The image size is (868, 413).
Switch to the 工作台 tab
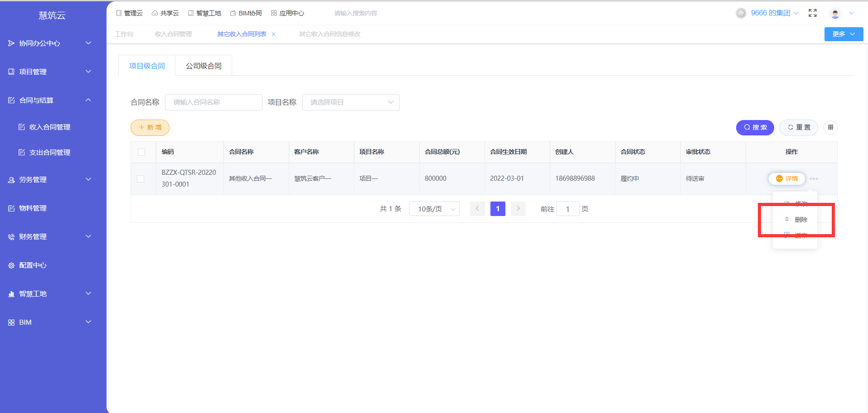[124, 34]
